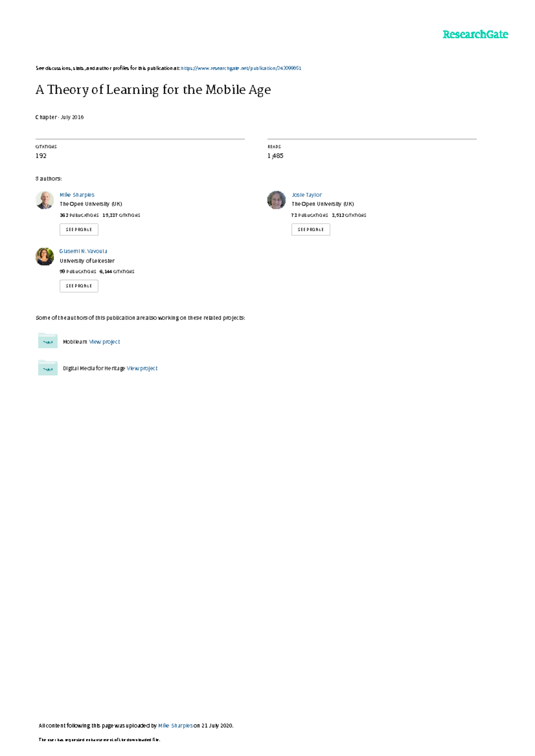The image size is (535, 756).
Task: Click the Mobilearn project folder icon
Action: (x=48, y=341)
